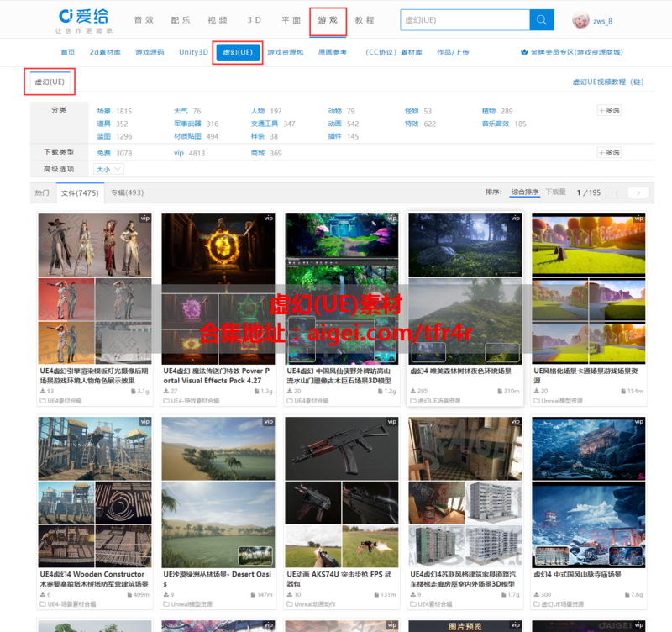Filter by 交通工具 category
This screenshot has width=672, height=632.
(x=265, y=124)
